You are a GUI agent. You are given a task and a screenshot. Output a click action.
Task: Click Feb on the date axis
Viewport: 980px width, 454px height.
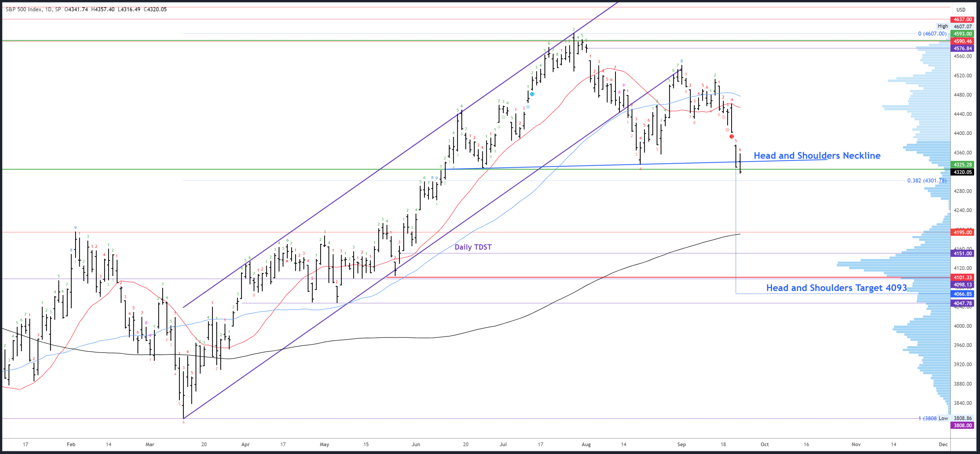(71, 444)
